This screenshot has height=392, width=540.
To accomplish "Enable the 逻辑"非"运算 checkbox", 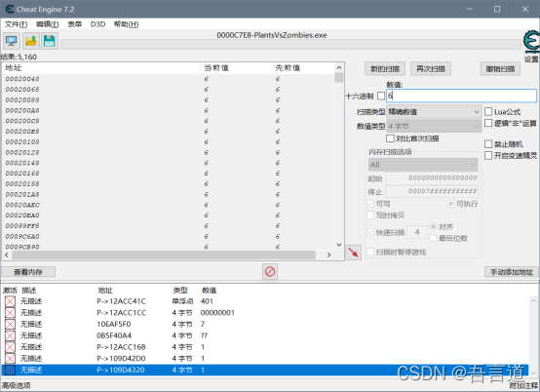I will pos(488,123).
